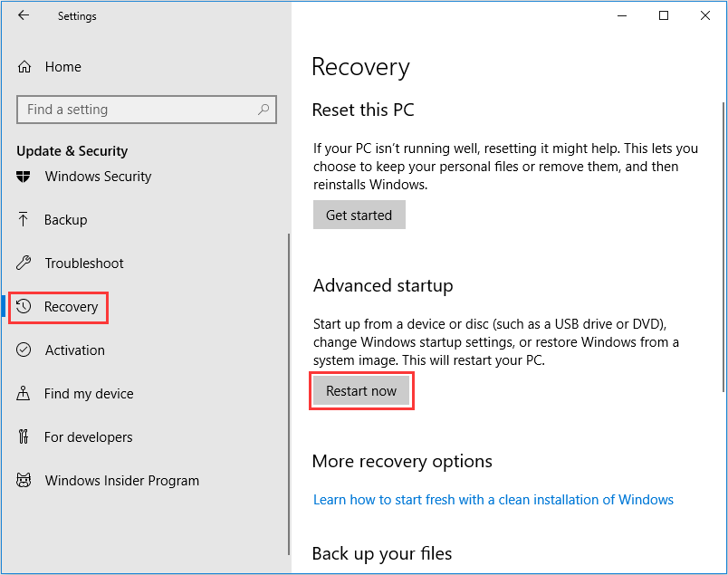Click the search magnifier icon

[x=263, y=110]
